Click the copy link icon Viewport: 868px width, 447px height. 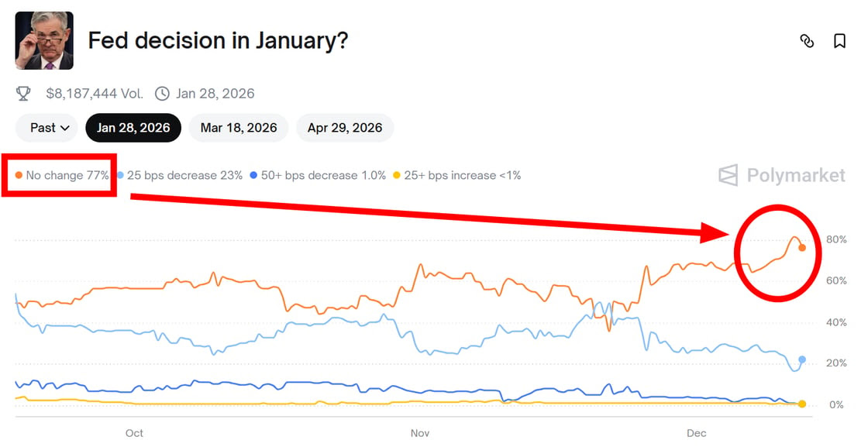(807, 41)
